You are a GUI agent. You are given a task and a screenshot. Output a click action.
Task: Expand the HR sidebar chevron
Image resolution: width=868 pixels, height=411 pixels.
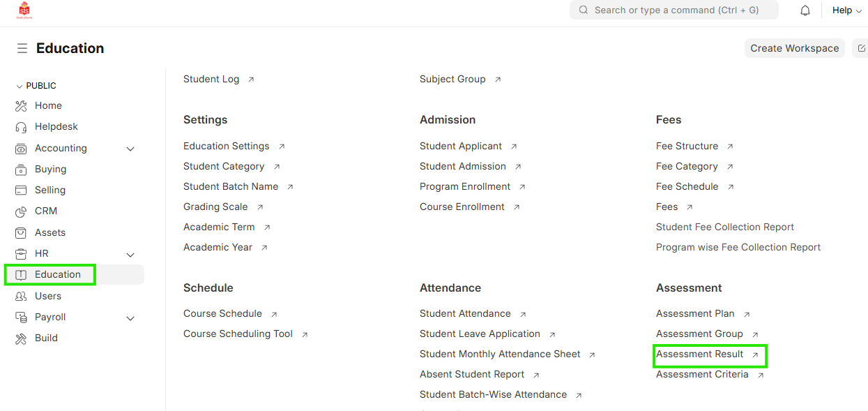click(130, 255)
